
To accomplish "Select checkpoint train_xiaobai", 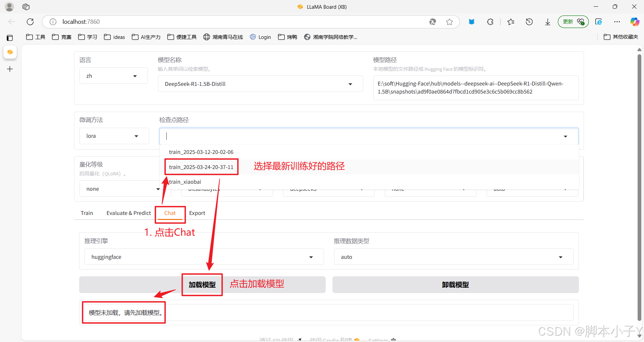I will (x=369, y=182).
